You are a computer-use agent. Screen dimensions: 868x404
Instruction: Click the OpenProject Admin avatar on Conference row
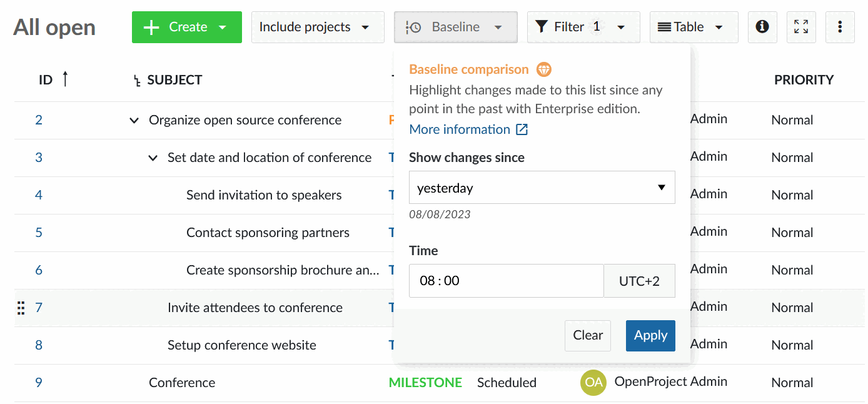pyautogui.click(x=593, y=382)
